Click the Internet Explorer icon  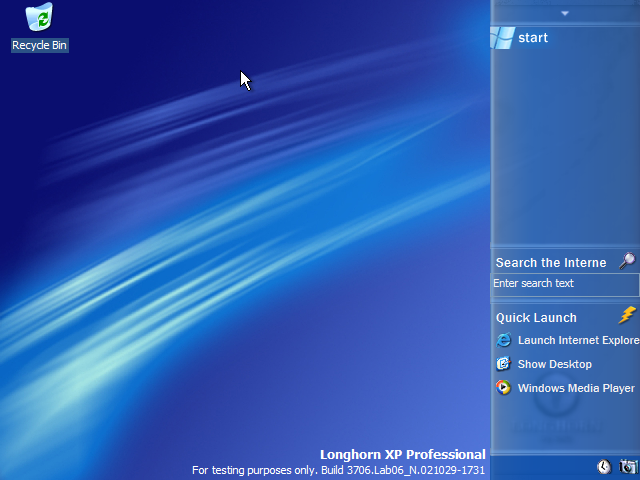(504, 340)
